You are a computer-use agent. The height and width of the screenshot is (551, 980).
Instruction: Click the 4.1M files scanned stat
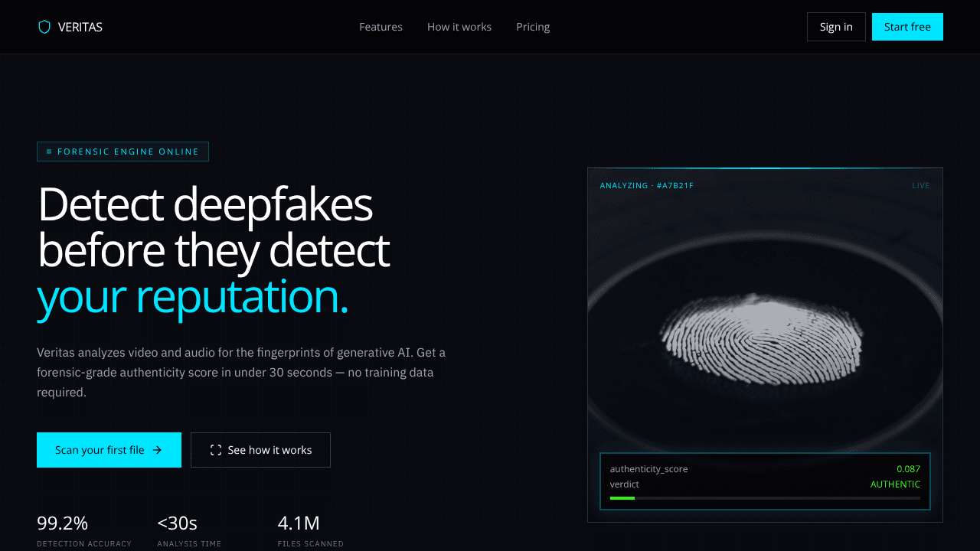pos(311,530)
